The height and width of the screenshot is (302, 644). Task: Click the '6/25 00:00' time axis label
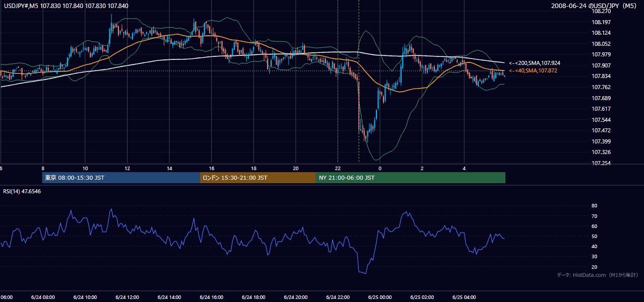pyautogui.click(x=379, y=297)
